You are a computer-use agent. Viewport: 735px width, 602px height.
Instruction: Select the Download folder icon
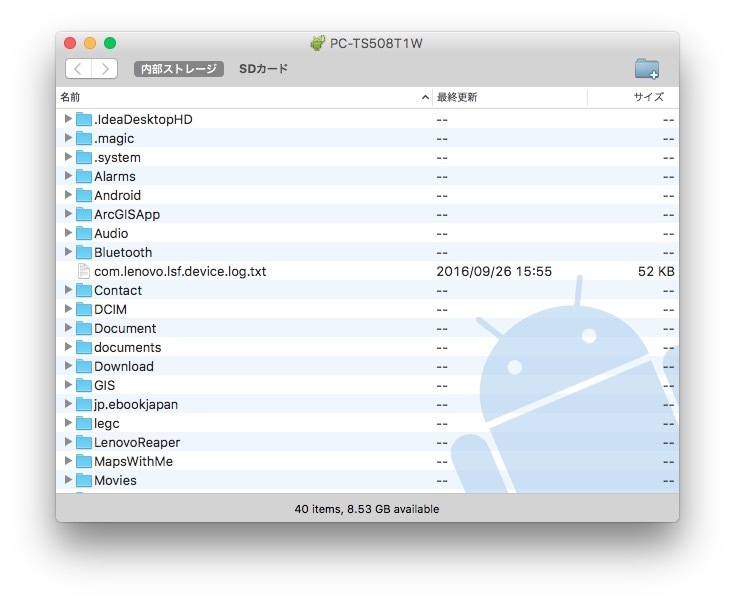(x=84, y=366)
